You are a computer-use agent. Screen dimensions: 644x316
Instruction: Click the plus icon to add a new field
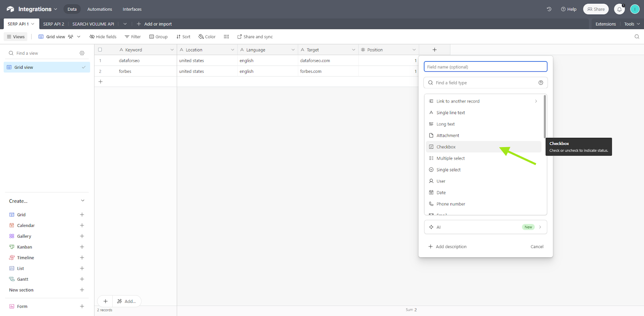pyautogui.click(x=434, y=50)
